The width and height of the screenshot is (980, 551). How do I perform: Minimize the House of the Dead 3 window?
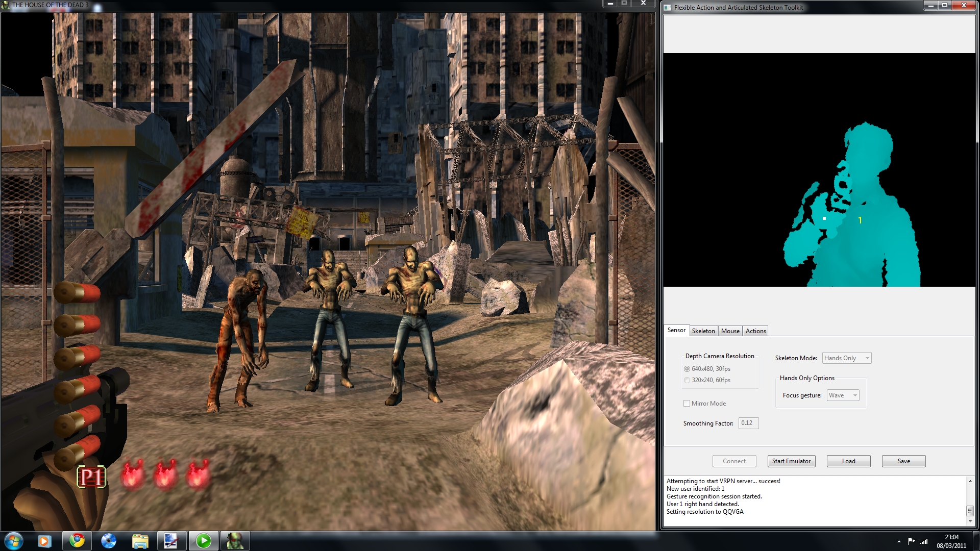coord(610,4)
